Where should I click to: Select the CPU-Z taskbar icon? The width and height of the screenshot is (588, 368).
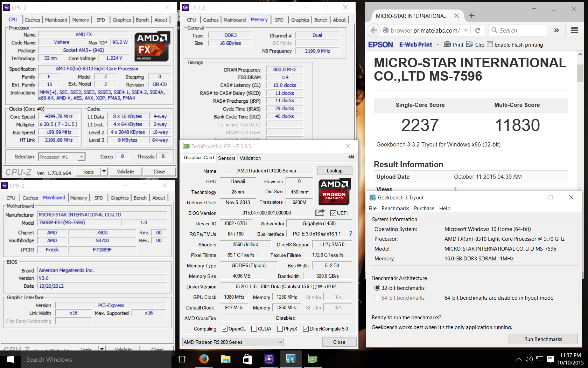click(269, 359)
